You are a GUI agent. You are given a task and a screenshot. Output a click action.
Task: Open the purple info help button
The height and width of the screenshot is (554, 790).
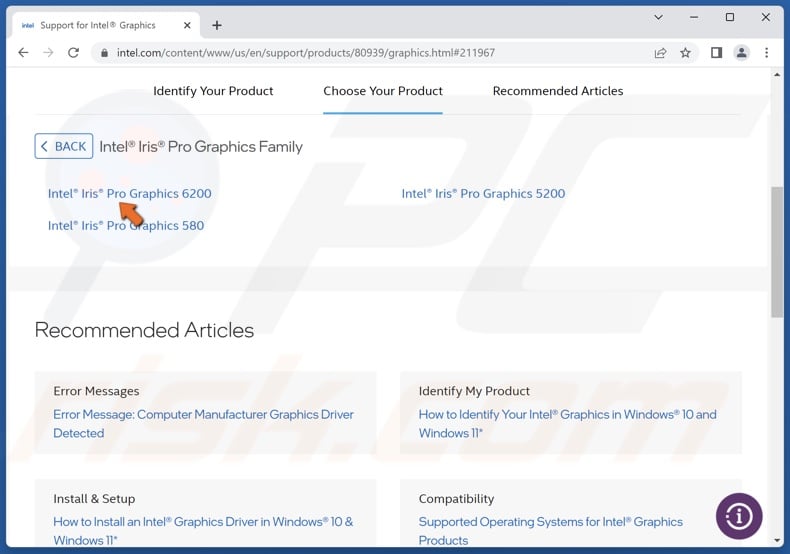pyautogui.click(x=739, y=517)
